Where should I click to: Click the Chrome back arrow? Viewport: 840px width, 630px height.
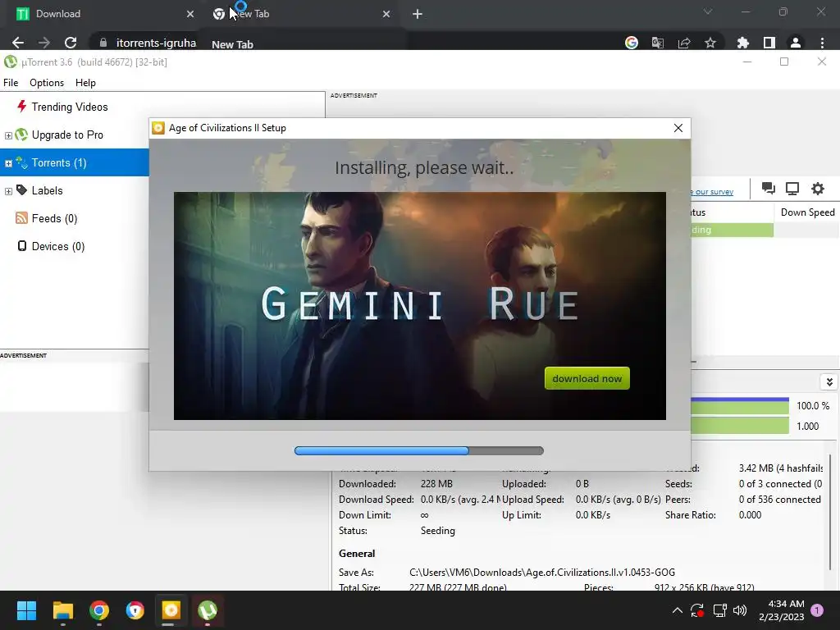pyautogui.click(x=18, y=43)
